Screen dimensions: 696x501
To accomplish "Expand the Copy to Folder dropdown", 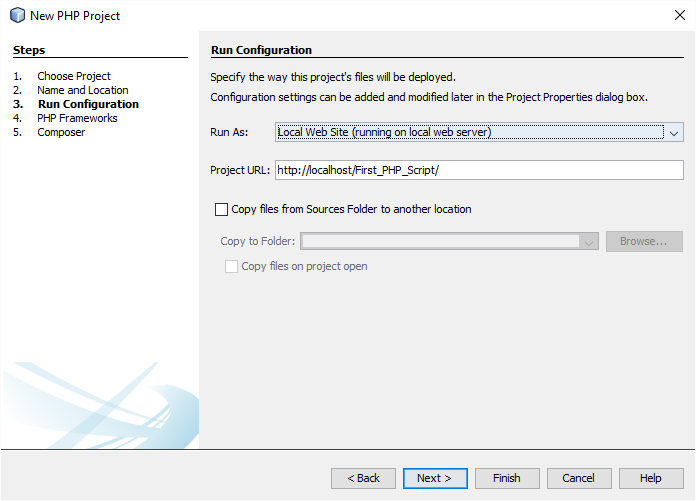I will tap(589, 241).
